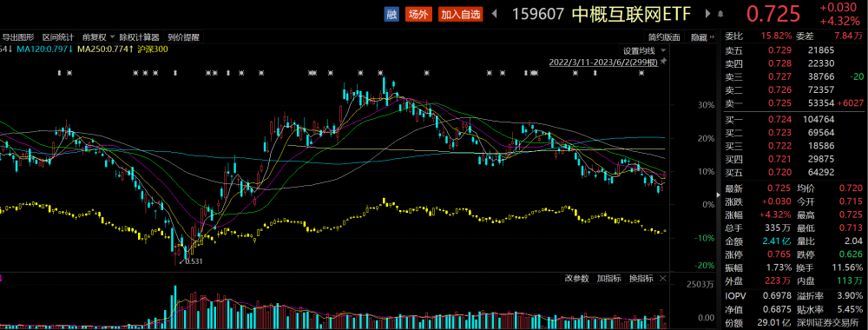Click the 0.531 low price marker
The image size is (868, 330).
[194, 261]
